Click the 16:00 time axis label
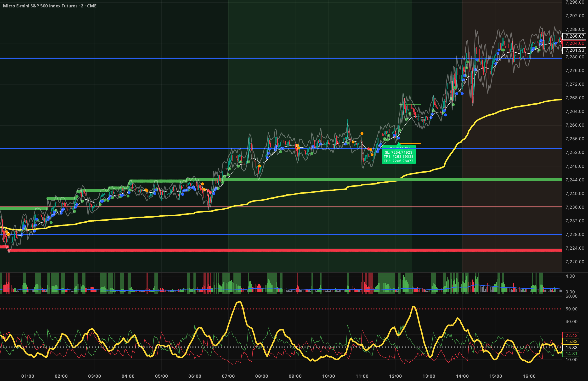Viewport: 588px width, 381px height. [529, 376]
